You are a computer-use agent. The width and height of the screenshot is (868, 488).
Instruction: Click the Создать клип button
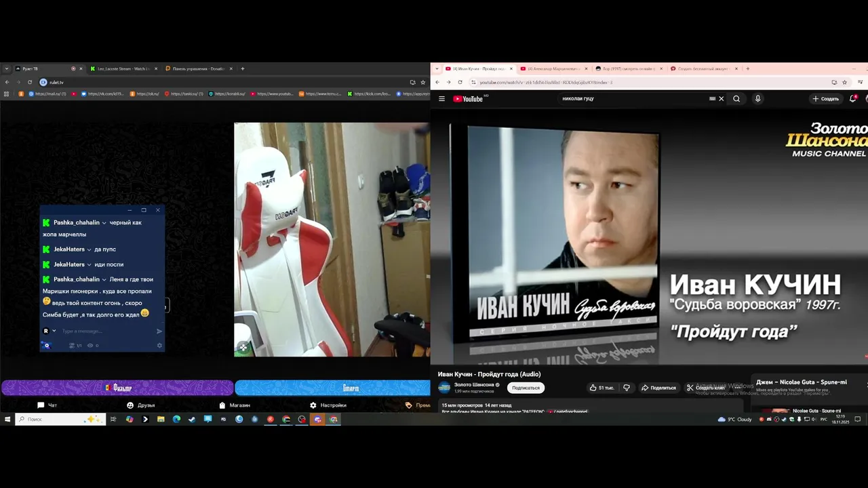tap(706, 388)
